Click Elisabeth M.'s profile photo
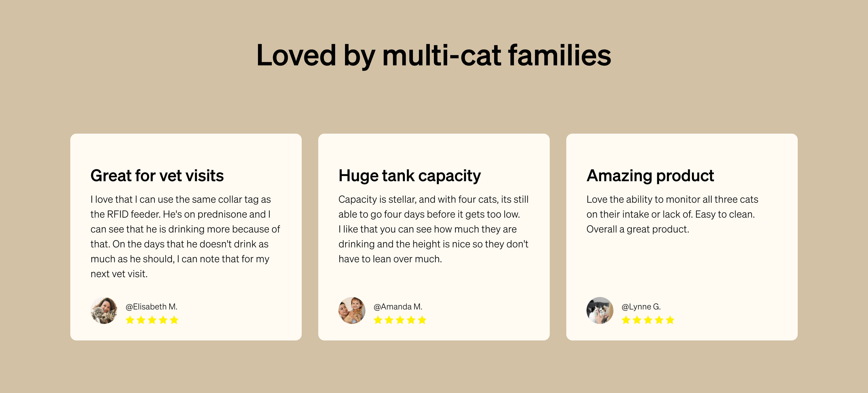This screenshot has height=393, width=868. click(104, 311)
